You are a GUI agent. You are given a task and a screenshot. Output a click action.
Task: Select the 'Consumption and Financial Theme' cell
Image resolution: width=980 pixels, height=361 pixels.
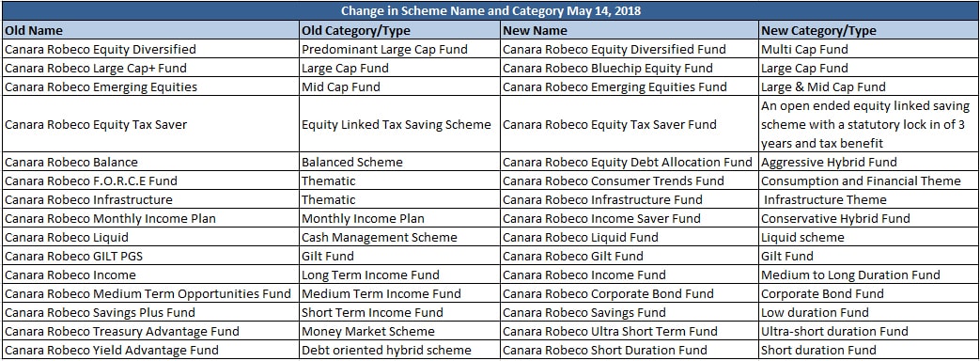pyautogui.click(x=869, y=180)
